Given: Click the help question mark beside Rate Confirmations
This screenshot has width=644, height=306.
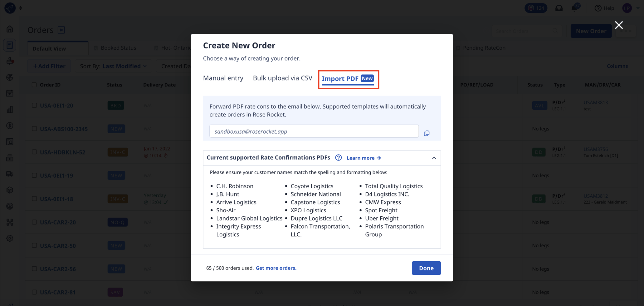Looking at the screenshot, I should (x=338, y=158).
